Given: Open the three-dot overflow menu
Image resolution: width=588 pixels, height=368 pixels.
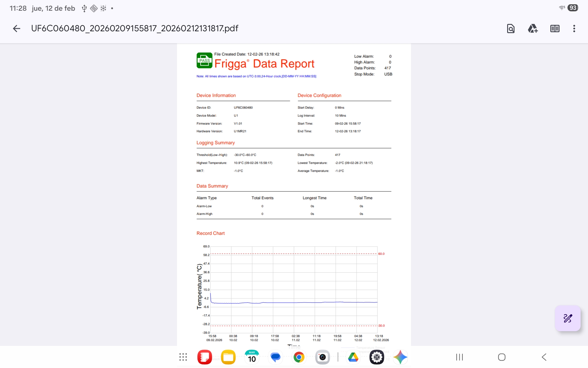Looking at the screenshot, I should pyautogui.click(x=574, y=29).
